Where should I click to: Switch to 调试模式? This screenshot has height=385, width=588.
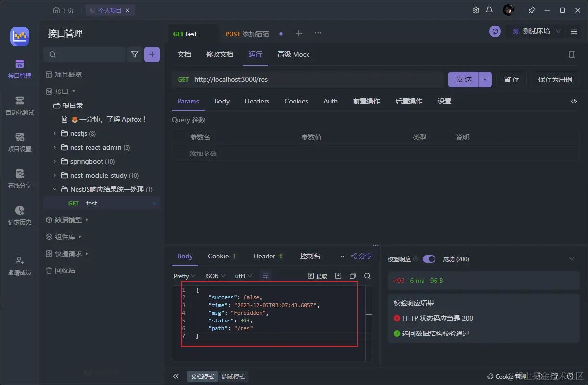pos(233,376)
